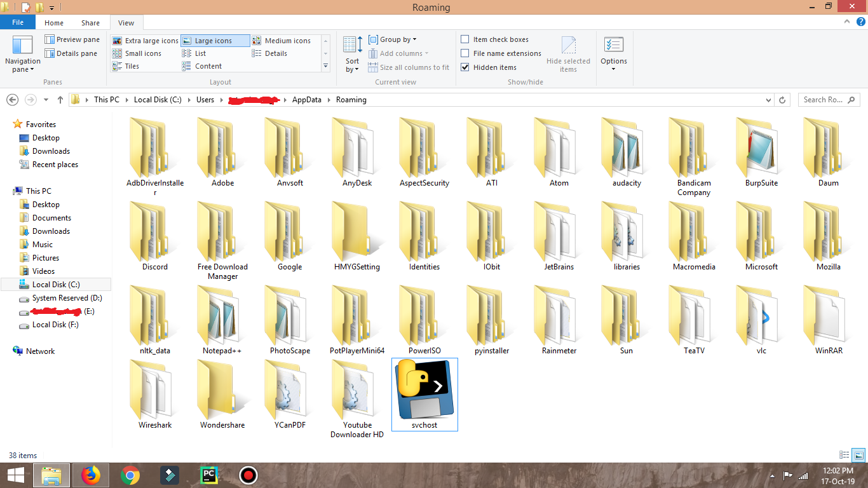Open the audacity folder

click(627, 152)
